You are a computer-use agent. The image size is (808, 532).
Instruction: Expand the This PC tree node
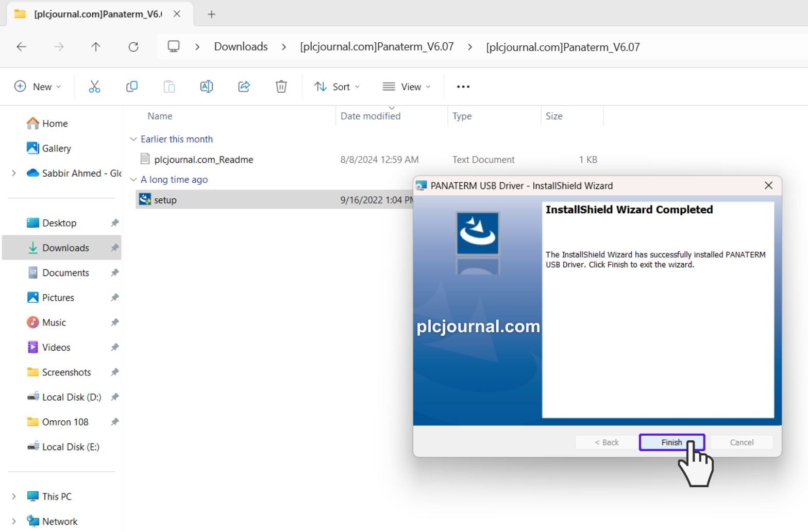[x=14, y=496]
